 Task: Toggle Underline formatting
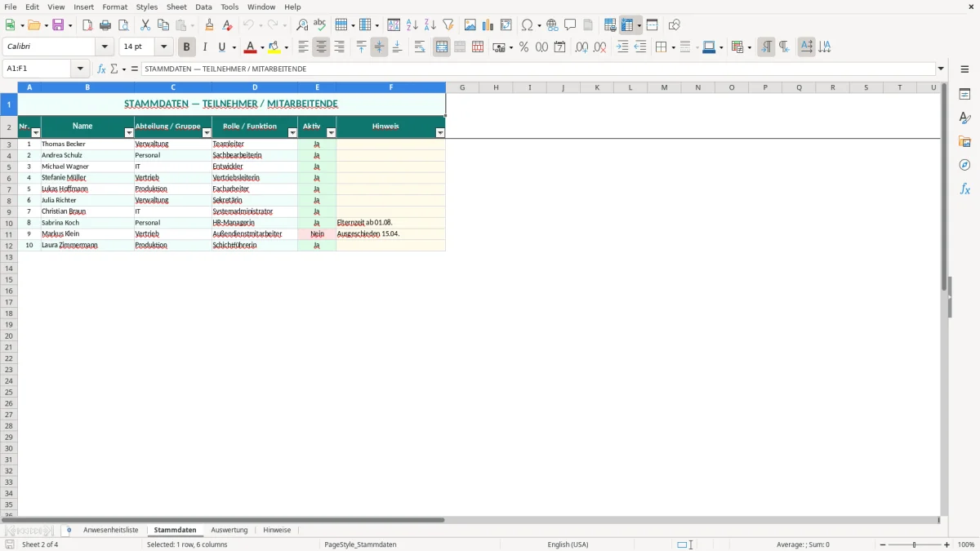tap(221, 47)
